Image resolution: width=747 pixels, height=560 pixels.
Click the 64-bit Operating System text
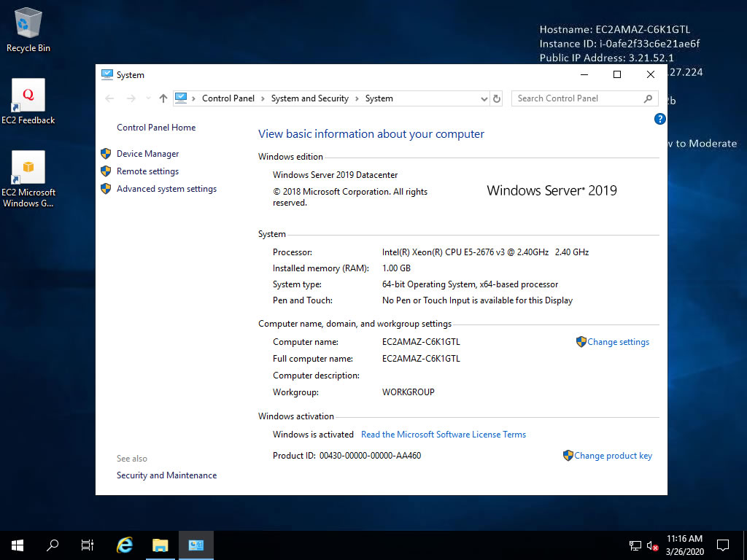click(471, 284)
